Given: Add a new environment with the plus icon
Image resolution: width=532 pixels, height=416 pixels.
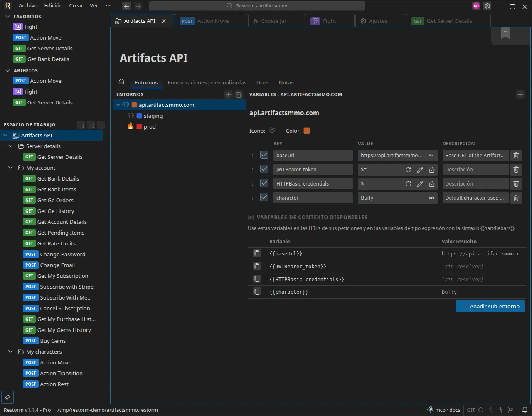Looking at the screenshot, I should pos(229,94).
